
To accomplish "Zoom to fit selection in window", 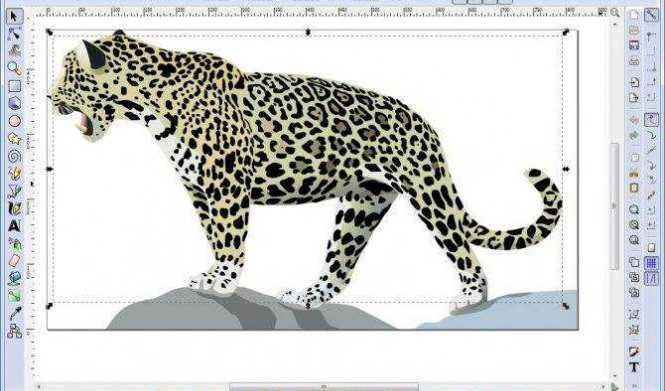I will point(634,209).
